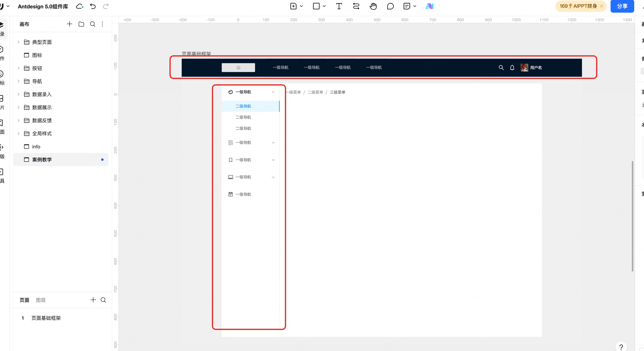644x351 pixels.
Task: Activate the hand pan tool
Action: [x=373, y=6]
